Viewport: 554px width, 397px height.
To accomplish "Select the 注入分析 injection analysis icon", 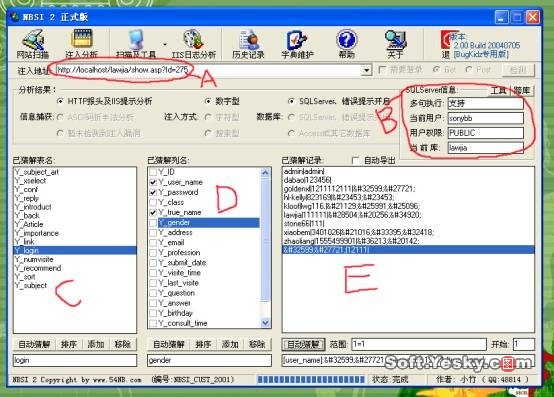I will coord(82,44).
